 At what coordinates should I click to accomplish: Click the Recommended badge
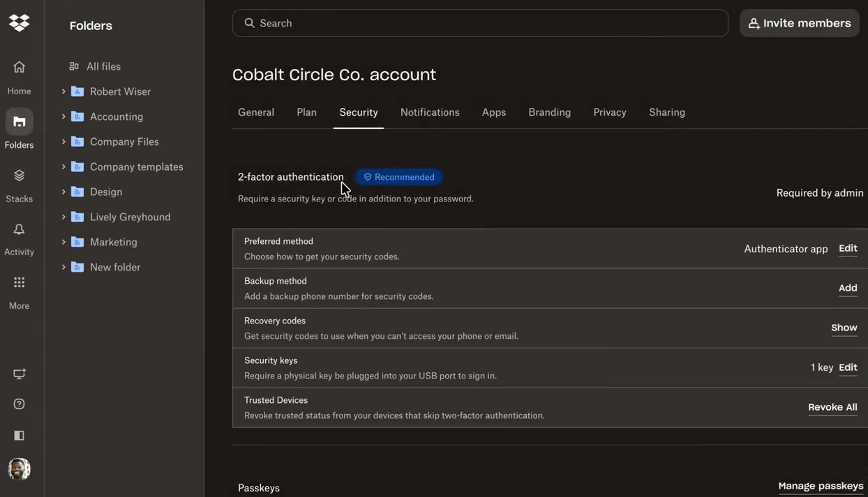point(399,177)
